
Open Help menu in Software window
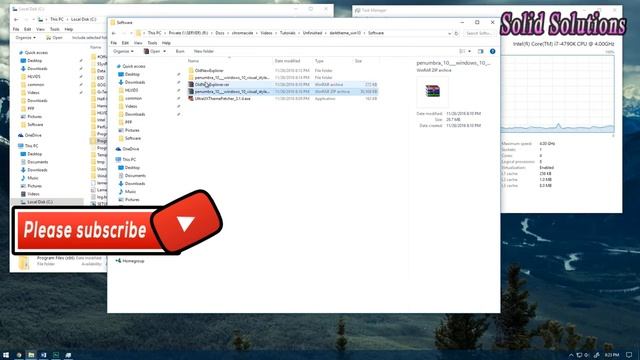(x=166, y=43)
